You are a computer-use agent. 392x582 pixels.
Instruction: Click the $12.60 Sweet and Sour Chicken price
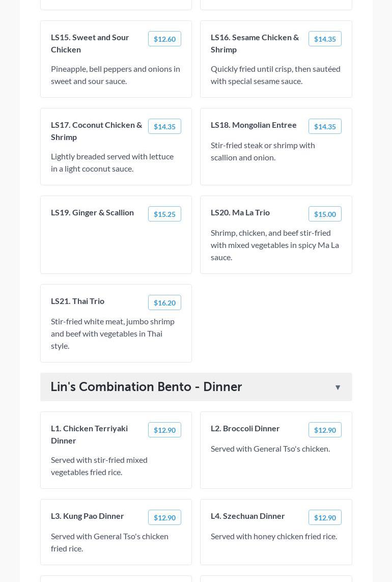164,39
